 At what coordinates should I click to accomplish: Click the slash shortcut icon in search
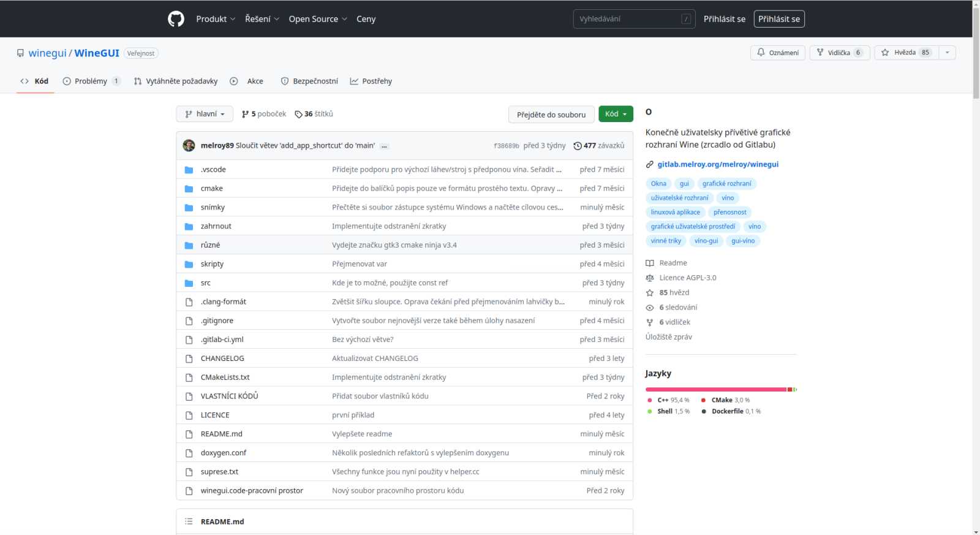[x=686, y=19]
